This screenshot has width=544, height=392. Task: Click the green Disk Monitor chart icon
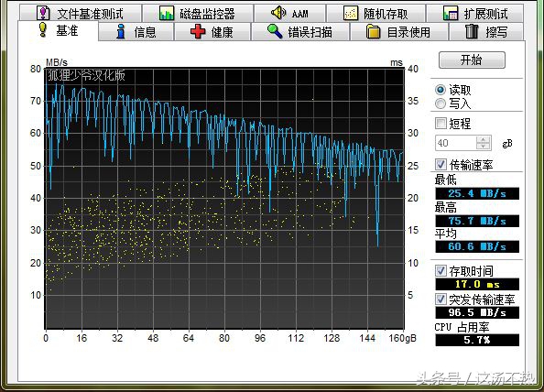[166, 13]
